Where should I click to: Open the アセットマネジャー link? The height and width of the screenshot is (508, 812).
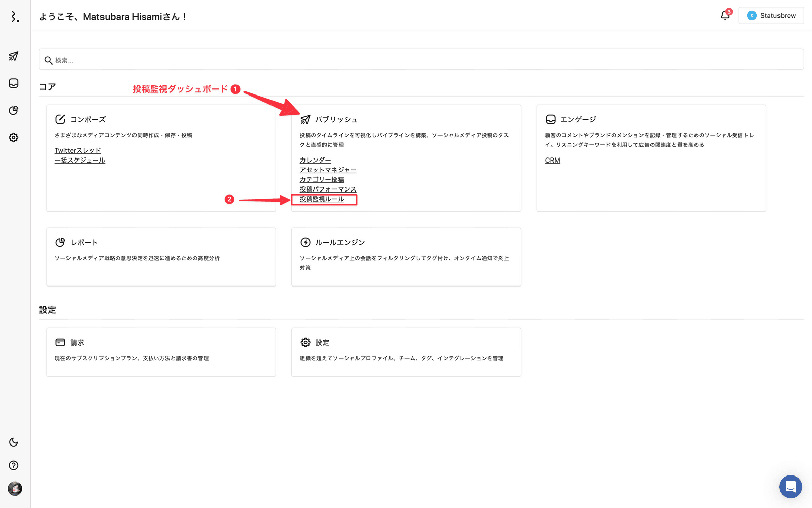click(x=328, y=170)
